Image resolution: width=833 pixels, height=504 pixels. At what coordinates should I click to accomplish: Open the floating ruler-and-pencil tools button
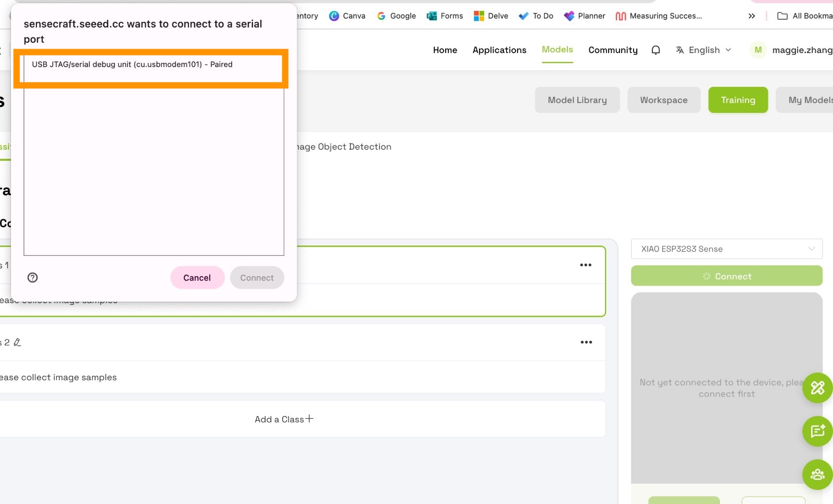[817, 388]
